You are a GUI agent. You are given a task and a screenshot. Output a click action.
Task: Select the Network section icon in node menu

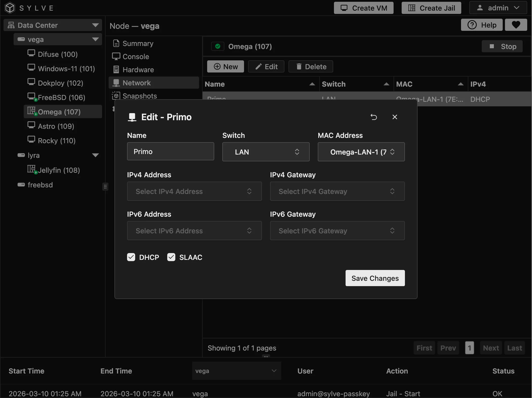[116, 83]
